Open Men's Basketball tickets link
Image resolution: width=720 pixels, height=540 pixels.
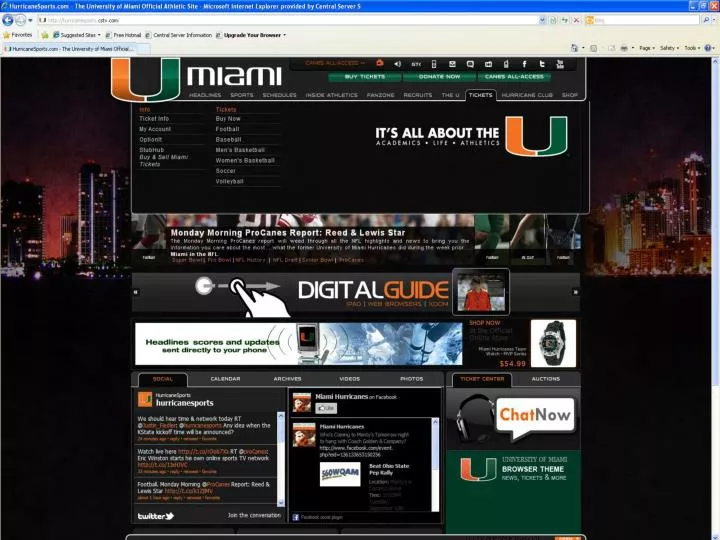pos(240,150)
